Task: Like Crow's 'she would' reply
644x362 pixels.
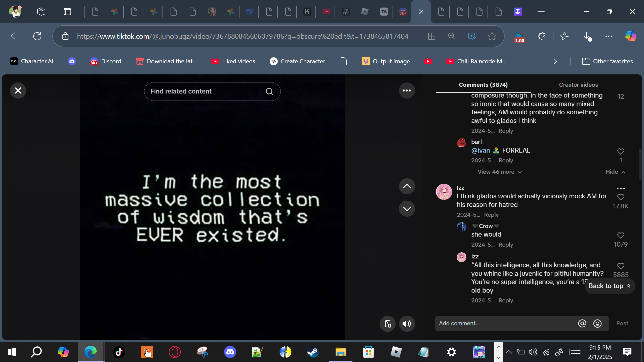Action: (621, 236)
